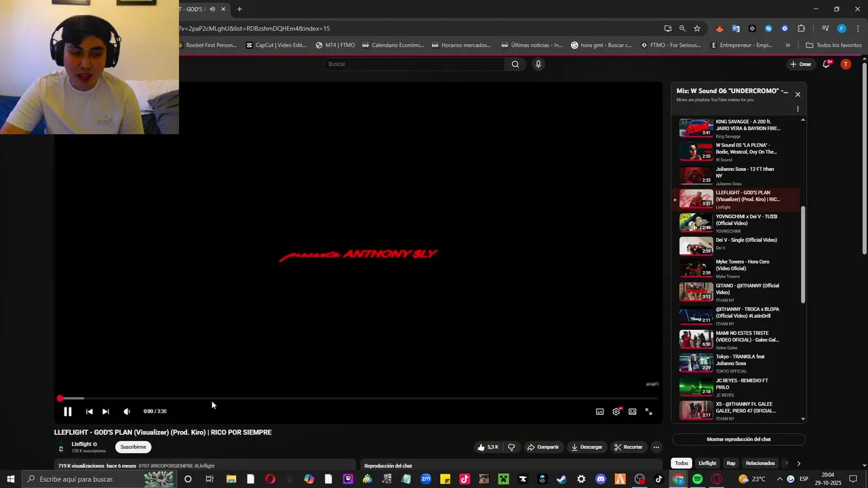Click the Descargar download button
This screenshot has height=488, width=868.
(587, 447)
